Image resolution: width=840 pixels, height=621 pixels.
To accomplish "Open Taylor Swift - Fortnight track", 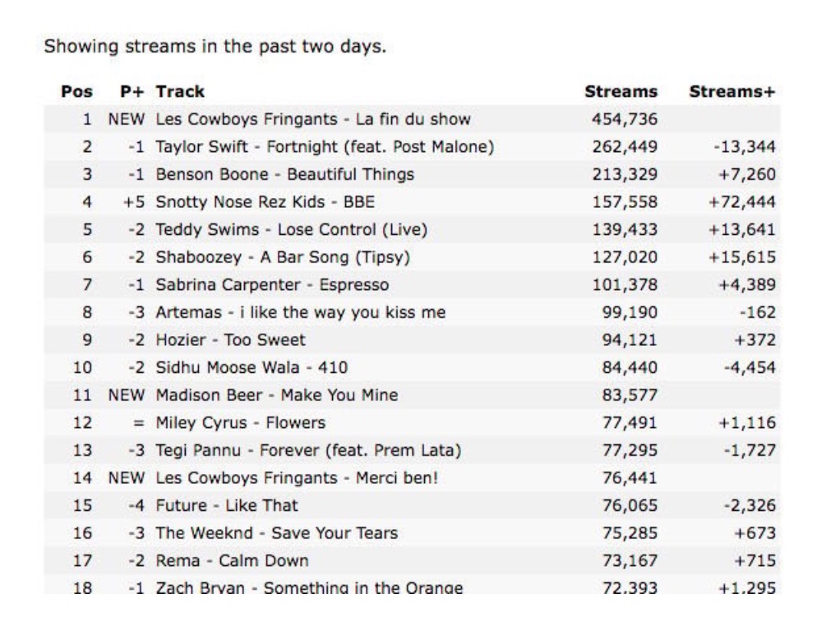I will [x=325, y=147].
